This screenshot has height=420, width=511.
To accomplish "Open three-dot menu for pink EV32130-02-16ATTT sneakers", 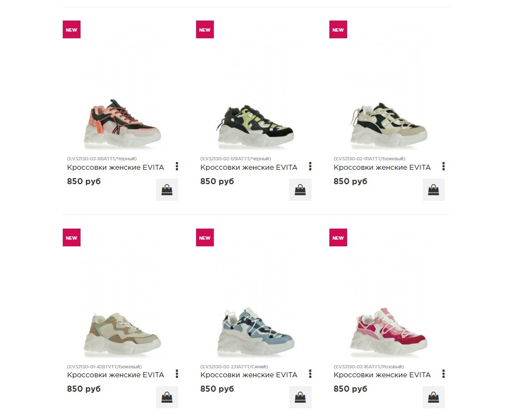I will pyautogui.click(x=444, y=374).
